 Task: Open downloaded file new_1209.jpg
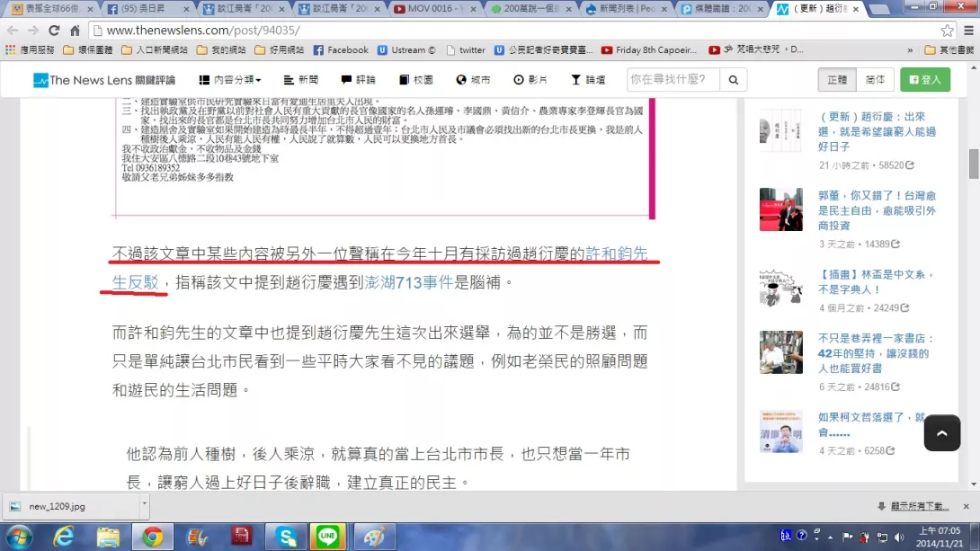(x=72, y=506)
